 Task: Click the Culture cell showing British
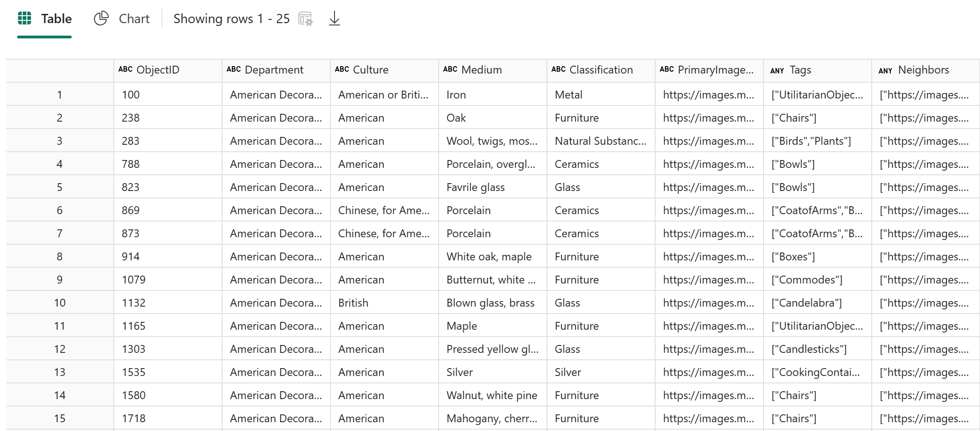[353, 303]
